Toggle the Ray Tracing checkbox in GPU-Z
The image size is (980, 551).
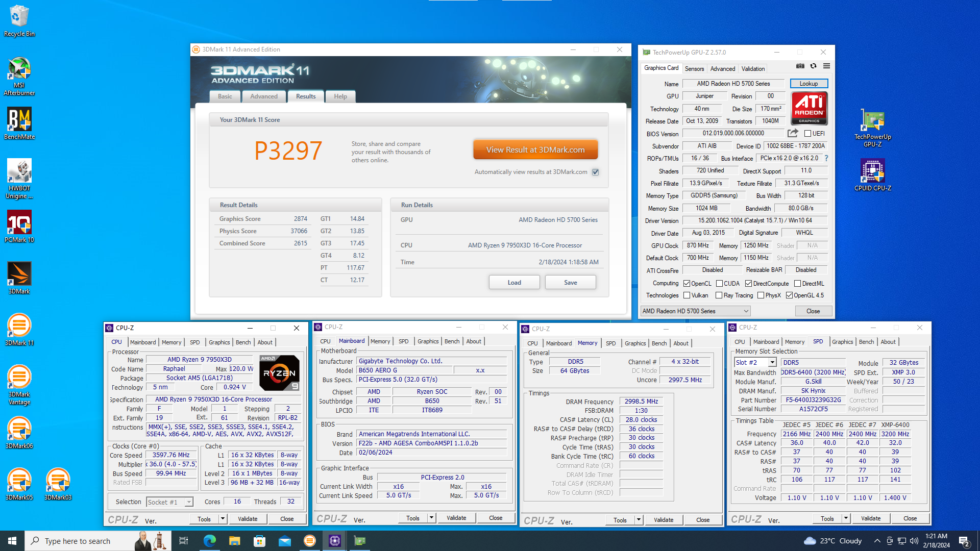[719, 295]
